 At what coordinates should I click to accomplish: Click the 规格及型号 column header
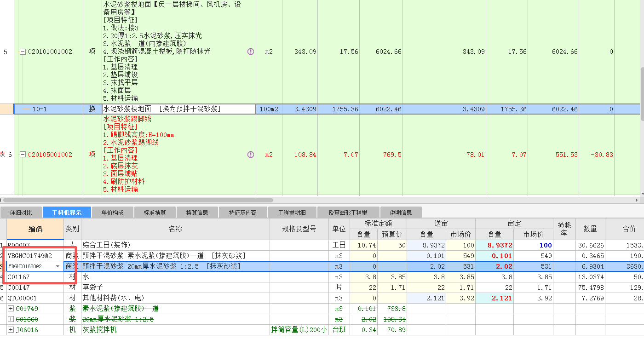pos(299,229)
